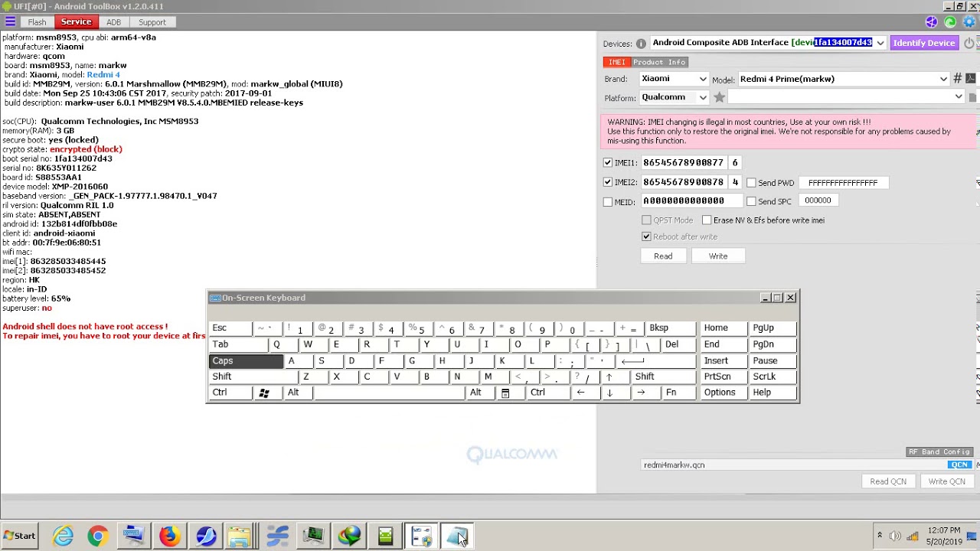Click the RF Band Config button

pyautogui.click(x=939, y=452)
